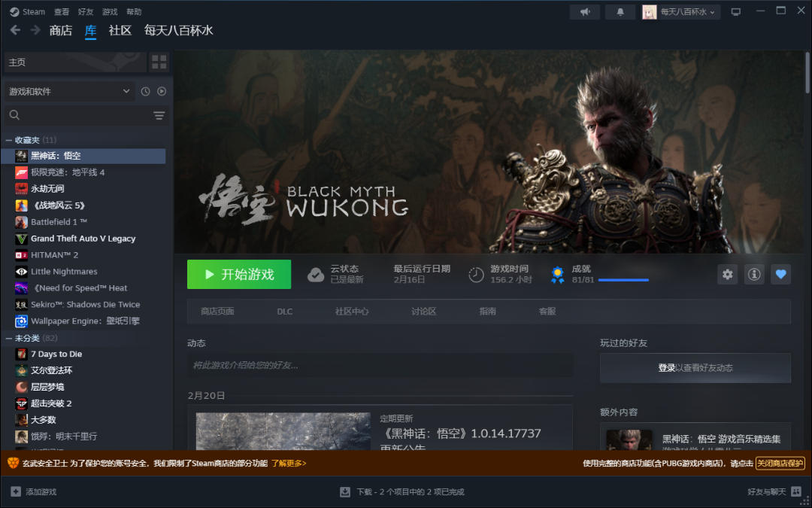Go forward with the right arrow
The height and width of the screenshot is (508, 812).
35,30
